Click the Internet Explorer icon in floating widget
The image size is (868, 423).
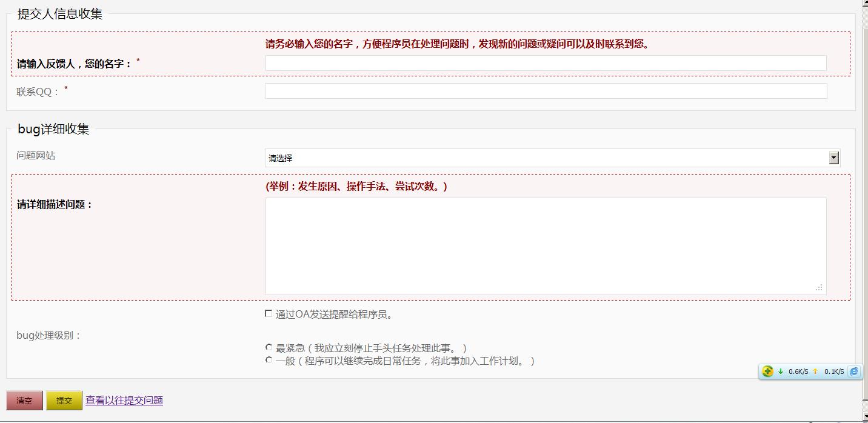coord(854,371)
